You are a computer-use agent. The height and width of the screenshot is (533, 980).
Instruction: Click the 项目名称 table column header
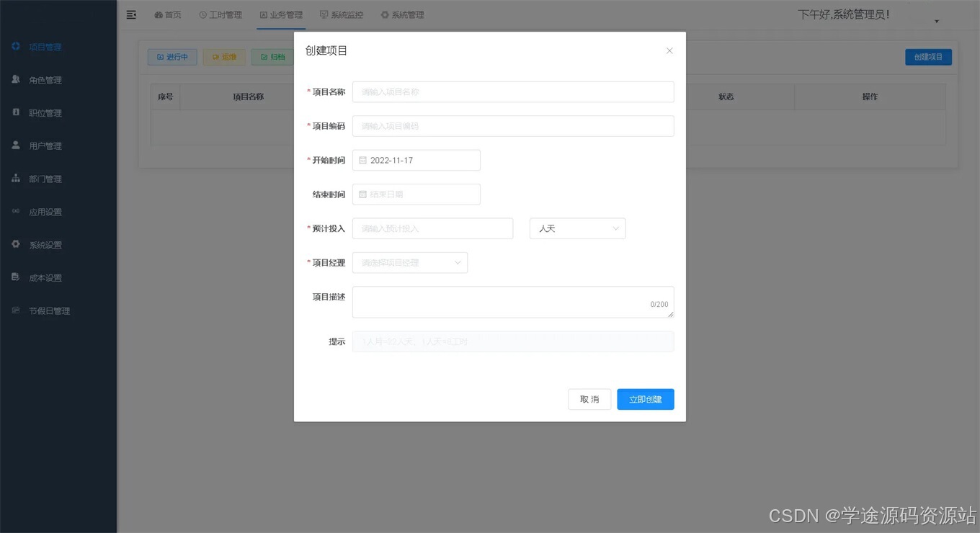point(248,97)
